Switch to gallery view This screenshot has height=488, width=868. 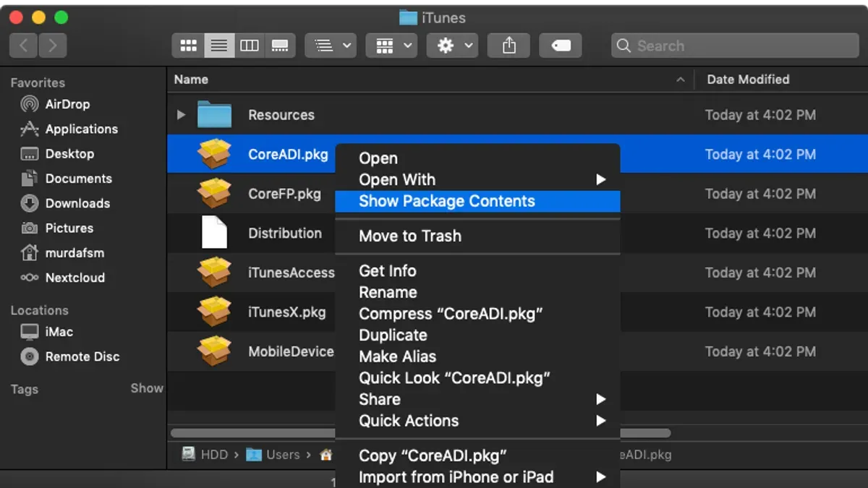[x=280, y=46]
